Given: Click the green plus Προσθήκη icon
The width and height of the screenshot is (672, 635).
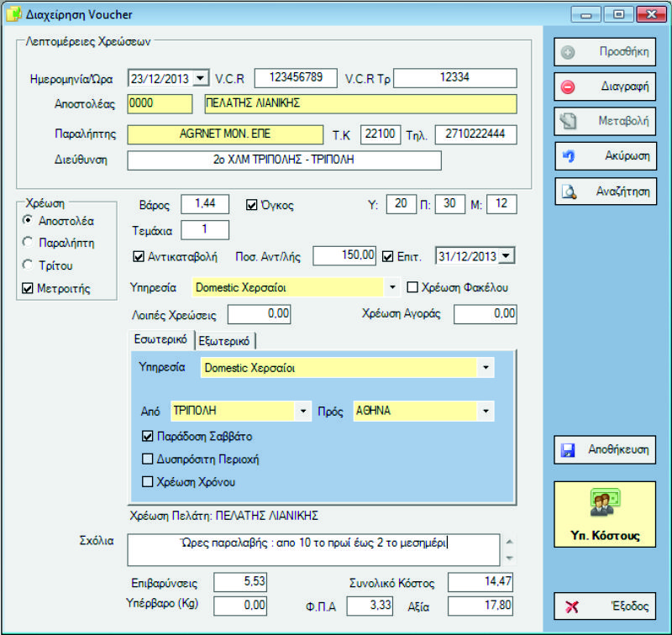Looking at the screenshot, I should (568, 52).
